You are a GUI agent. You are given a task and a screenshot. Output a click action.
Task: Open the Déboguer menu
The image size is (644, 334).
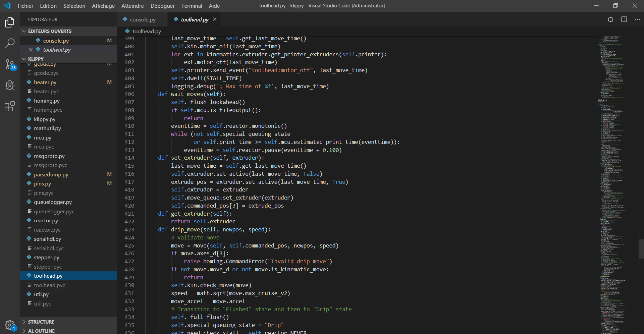[163, 6]
